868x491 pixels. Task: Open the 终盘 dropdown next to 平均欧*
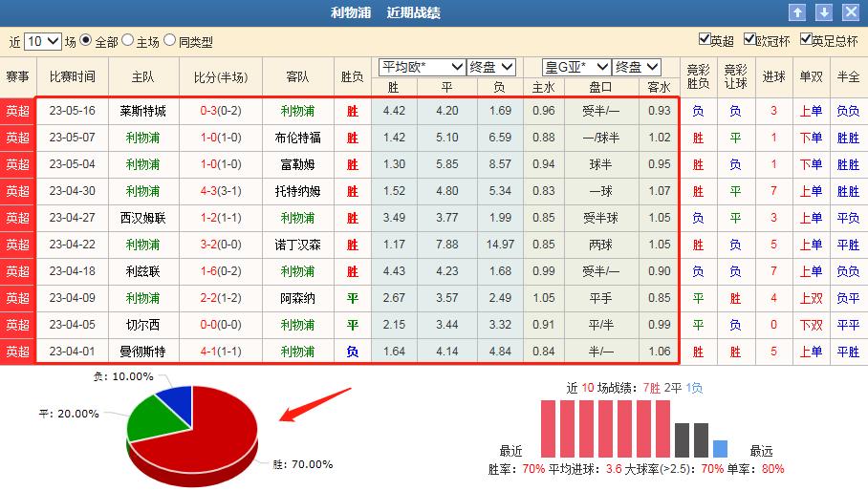click(x=491, y=68)
